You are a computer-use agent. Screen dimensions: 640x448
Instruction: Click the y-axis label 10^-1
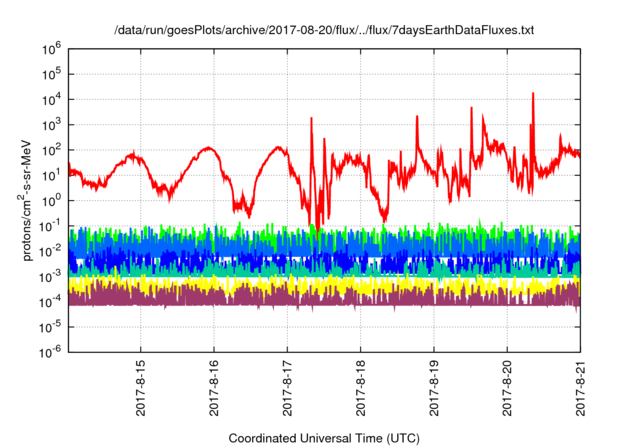tap(50, 226)
